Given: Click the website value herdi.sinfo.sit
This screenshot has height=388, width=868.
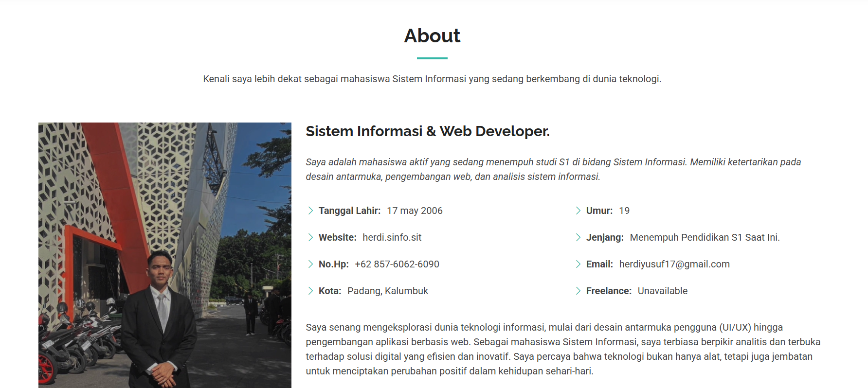Looking at the screenshot, I should pyautogui.click(x=392, y=237).
